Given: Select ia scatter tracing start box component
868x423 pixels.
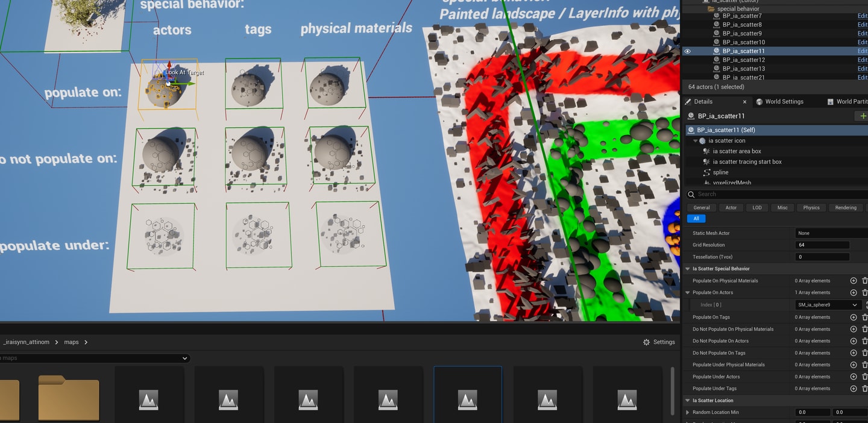Looking at the screenshot, I should point(747,162).
